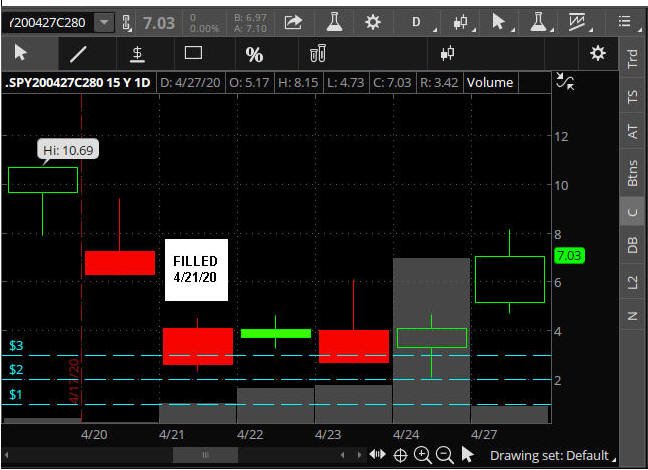
Task: Click the Volume label in chart header
Action: tap(490, 82)
